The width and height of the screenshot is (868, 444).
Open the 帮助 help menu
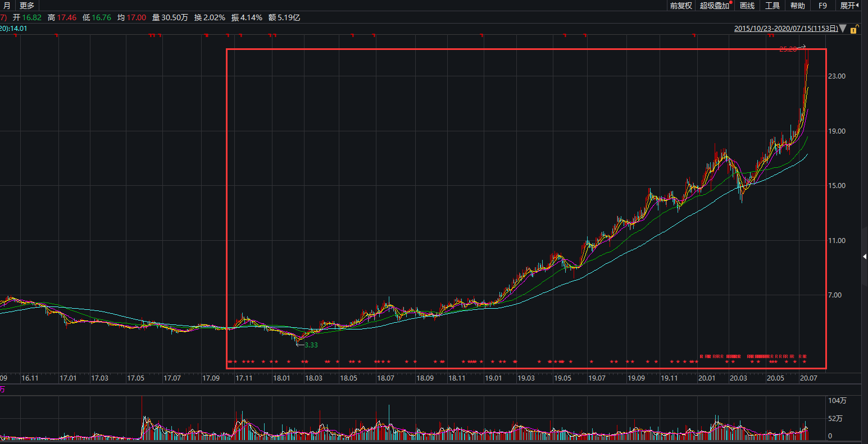click(x=798, y=6)
